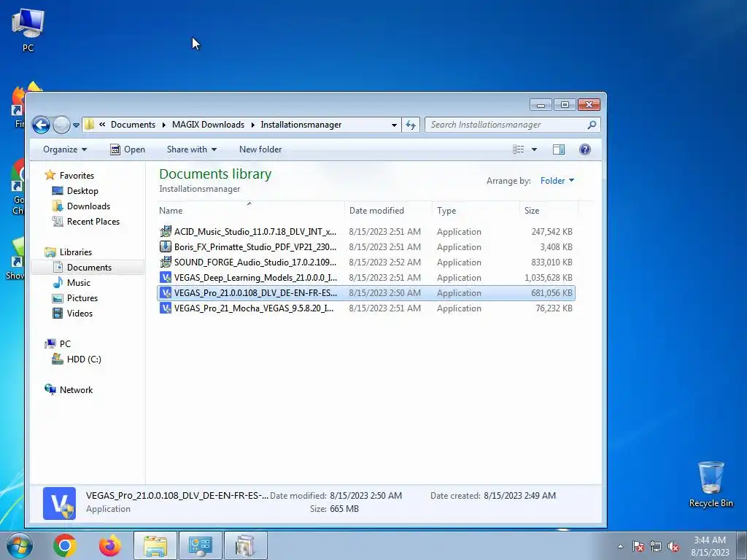Click the SOUND_FORGE_Audio_Studio_17.0.2.109 file name
Screen dimensions: 747x560
(x=255, y=262)
